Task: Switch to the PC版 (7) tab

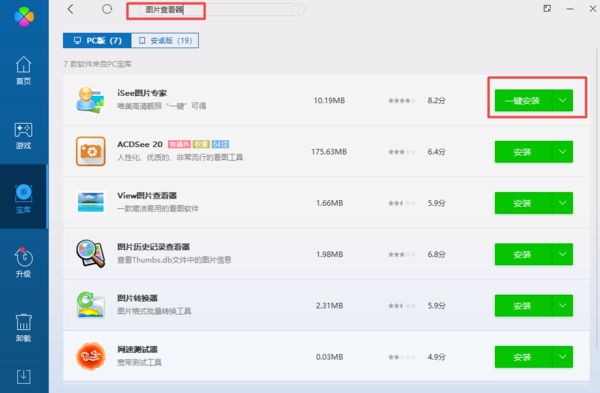Action: tap(97, 41)
